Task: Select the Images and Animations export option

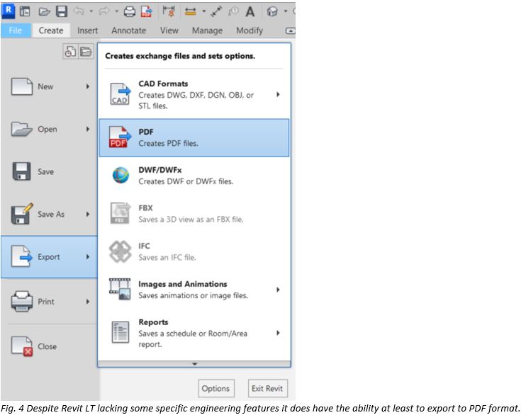Action: point(194,290)
